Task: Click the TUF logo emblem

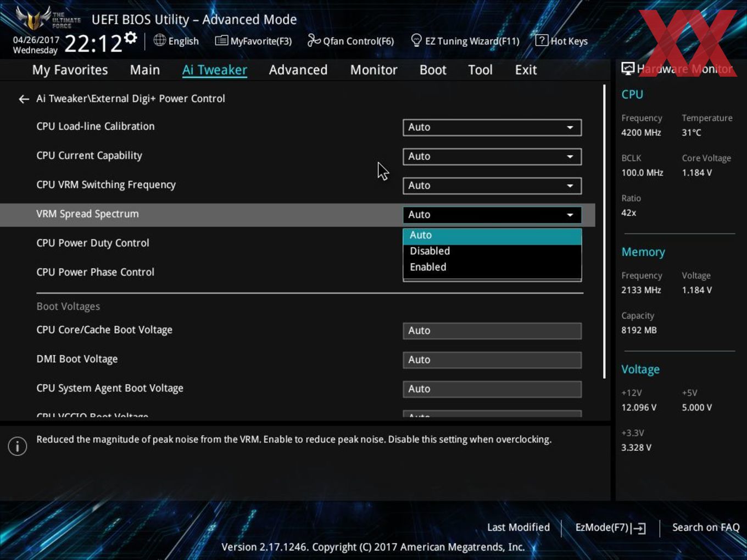Action: click(x=34, y=19)
